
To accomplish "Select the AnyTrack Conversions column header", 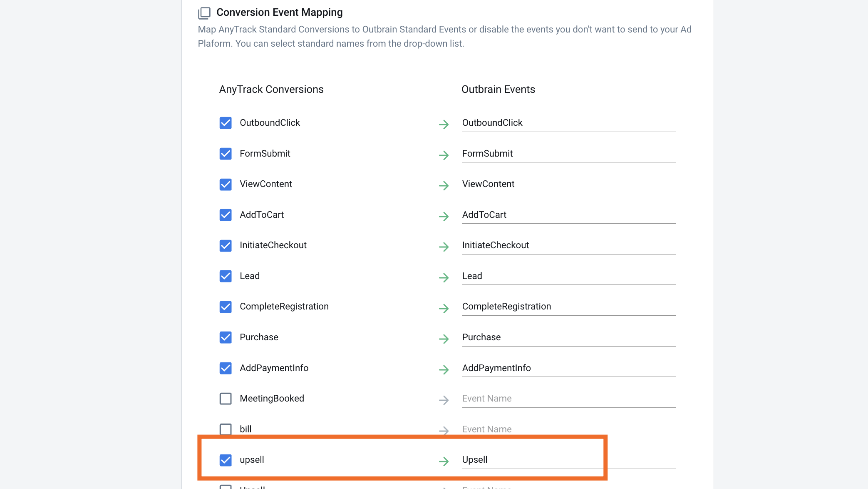I will pyautogui.click(x=271, y=89).
